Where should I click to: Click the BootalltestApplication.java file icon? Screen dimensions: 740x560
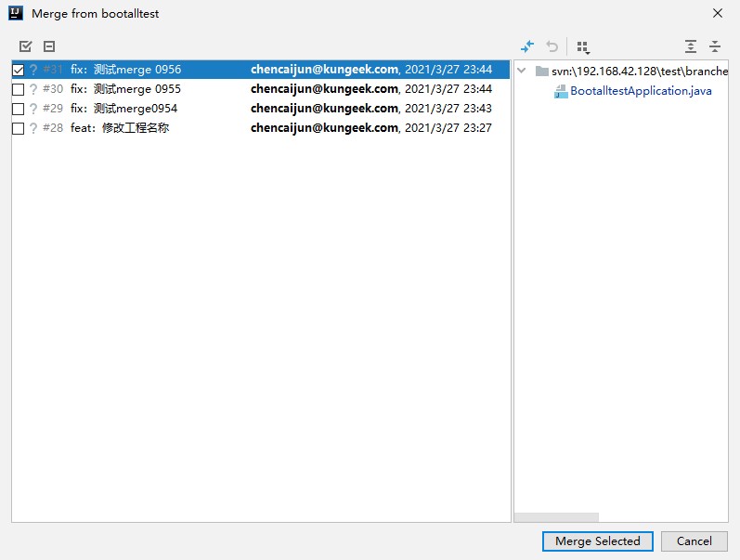pyautogui.click(x=561, y=91)
